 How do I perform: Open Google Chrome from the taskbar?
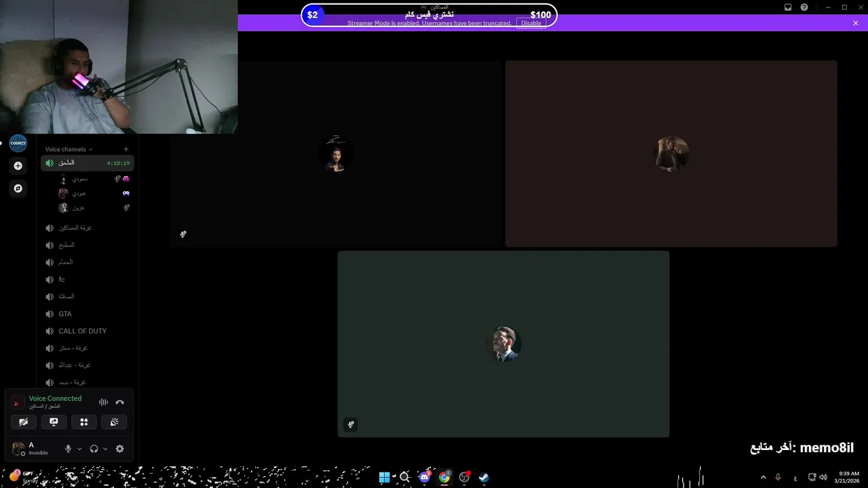pyautogui.click(x=444, y=477)
